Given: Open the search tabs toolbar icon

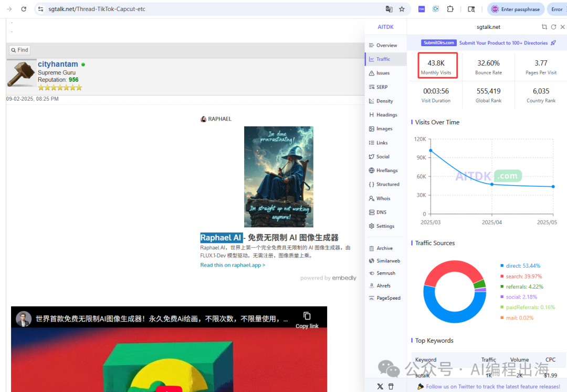Looking at the screenshot, I should (471, 9).
